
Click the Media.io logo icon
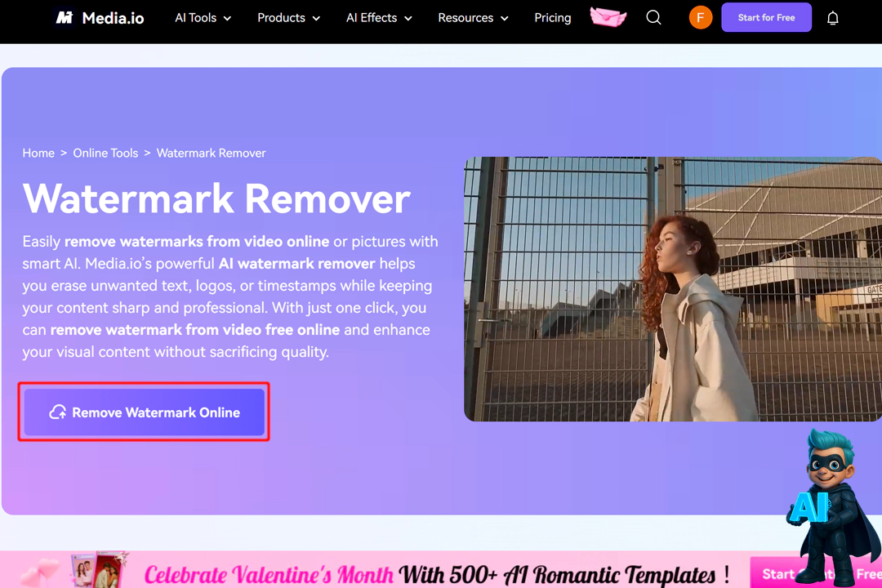[x=65, y=18]
